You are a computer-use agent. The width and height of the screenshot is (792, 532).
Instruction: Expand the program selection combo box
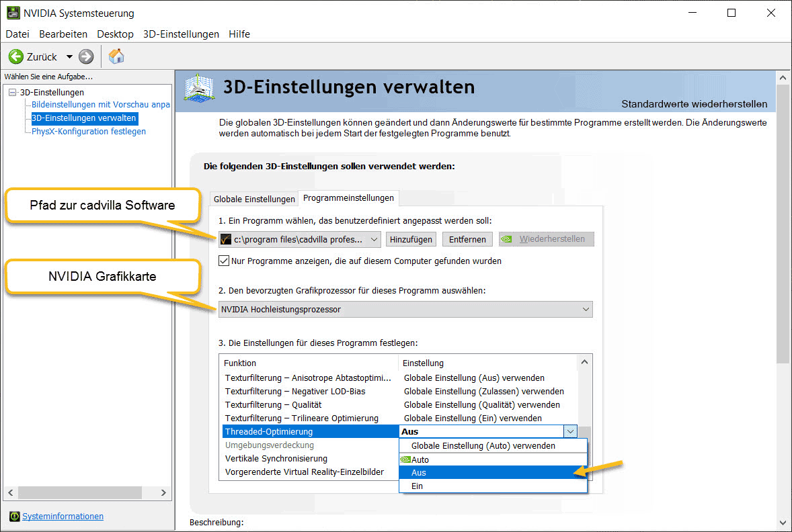pyautogui.click(x=374, y=239)
